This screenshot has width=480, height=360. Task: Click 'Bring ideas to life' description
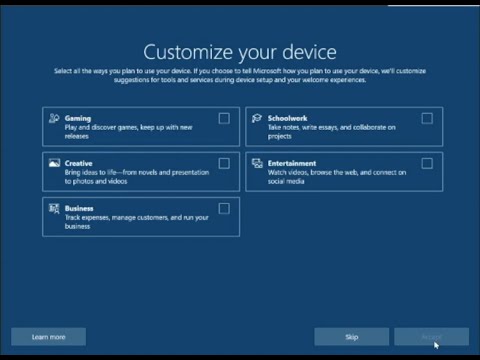[x=137, y=177]
